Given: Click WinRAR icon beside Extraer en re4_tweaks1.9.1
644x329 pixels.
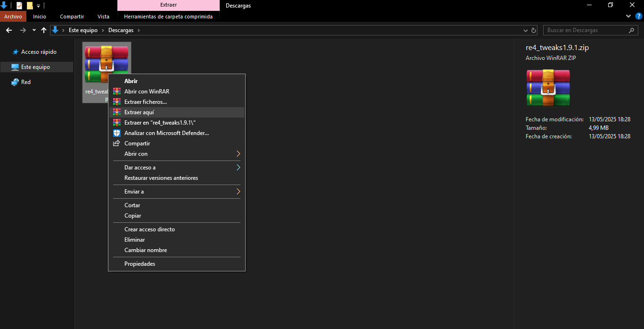Looking at the screenshot, I should click(x=117, y=123).
